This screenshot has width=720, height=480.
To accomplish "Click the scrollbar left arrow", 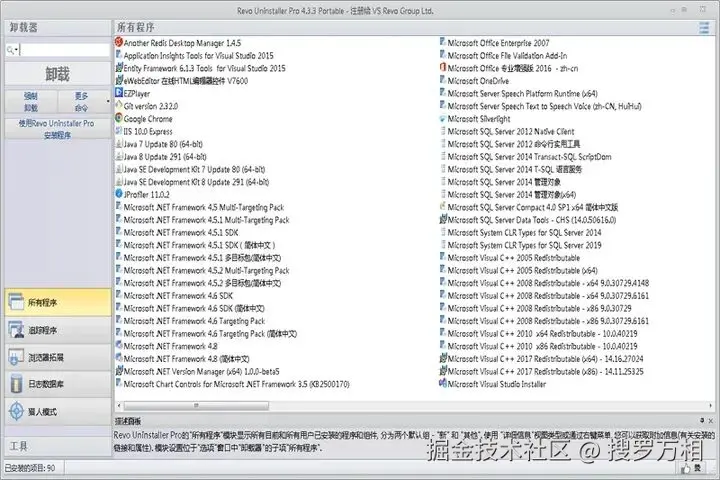I will (x=119, y=406).
